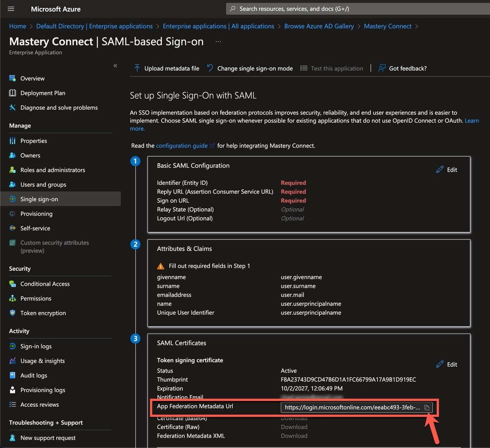Click Change single sign-on mode
Viewport: 490px width, 448px height.
click(250, 69)
